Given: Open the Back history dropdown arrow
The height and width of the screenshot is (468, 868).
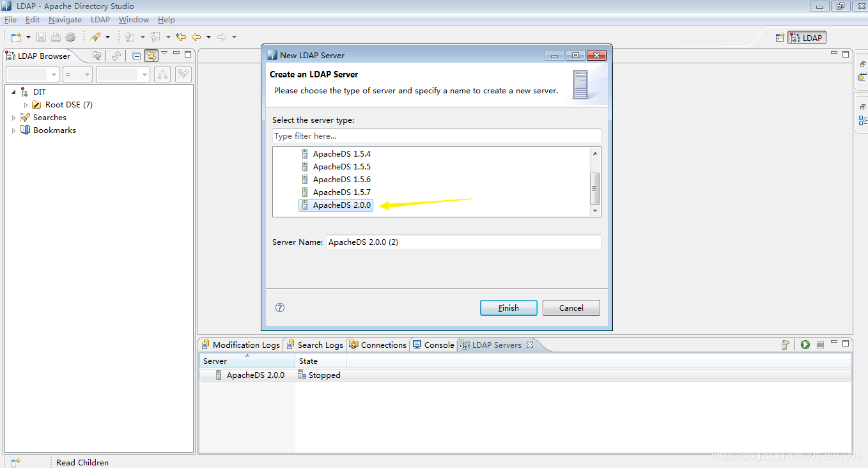Looking at the screenshot, I should tap(208, 37).
